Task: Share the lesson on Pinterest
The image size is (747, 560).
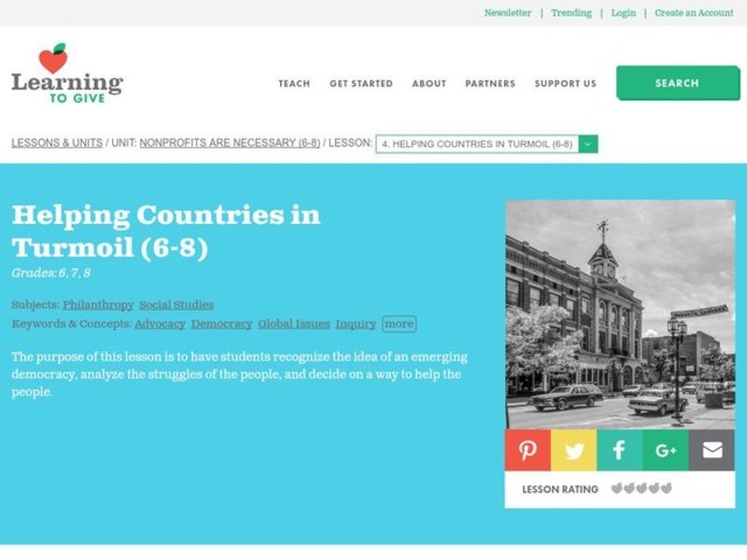Action: coord(529,451)
